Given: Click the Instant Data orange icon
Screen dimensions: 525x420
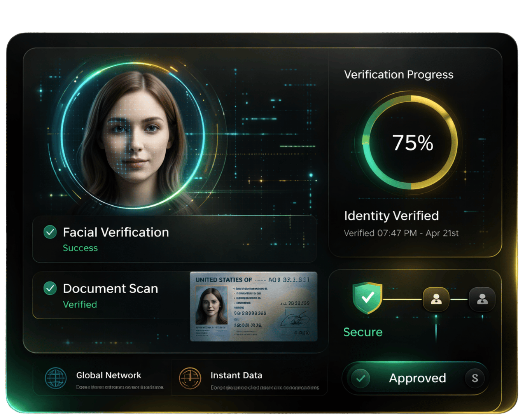Looking at the screenshot, I should [x=190, y=378].
